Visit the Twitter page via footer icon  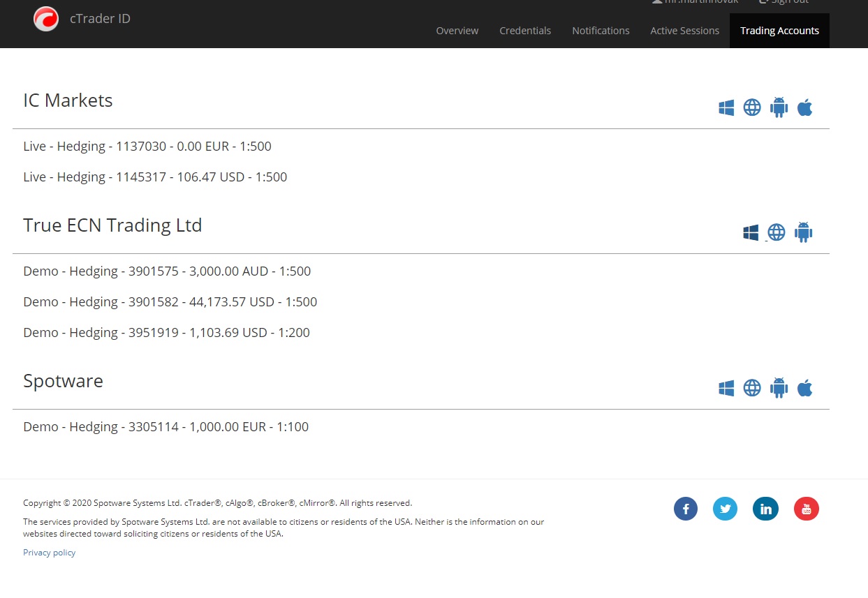pos(726,509)
